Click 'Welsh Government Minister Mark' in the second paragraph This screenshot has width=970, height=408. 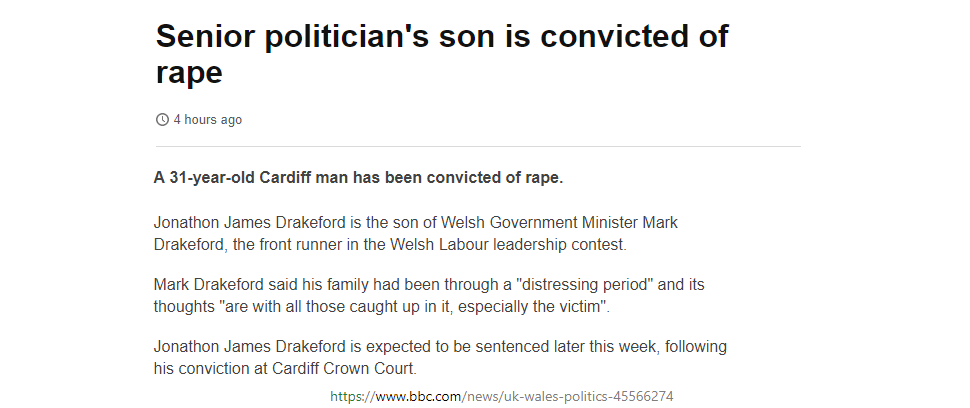[x=559, y=222]
